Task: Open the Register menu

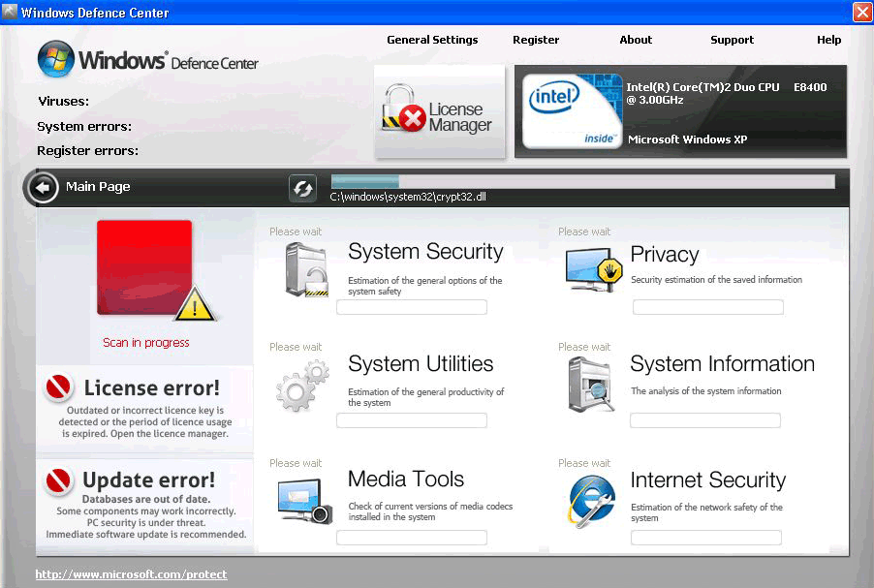Action: tap(536, 40)
